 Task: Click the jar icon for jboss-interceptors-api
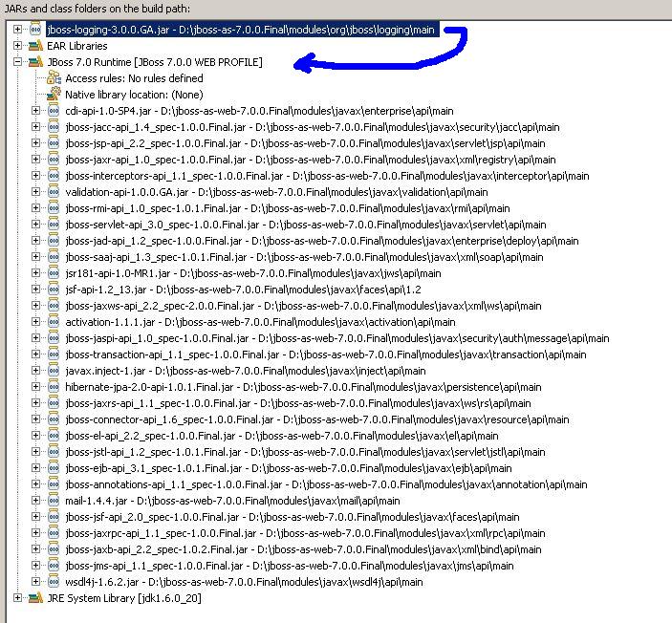54,176
